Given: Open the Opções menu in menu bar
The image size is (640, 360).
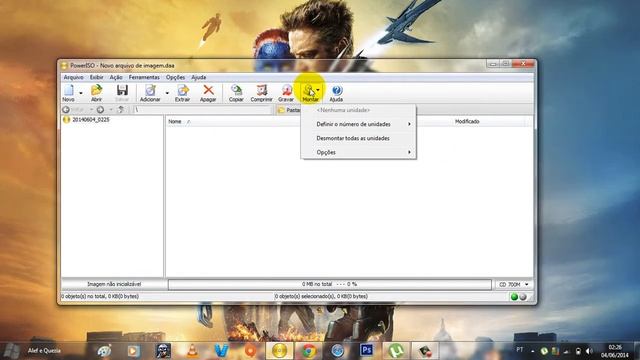Looking at the screenshot, I should tap(175, 77).
